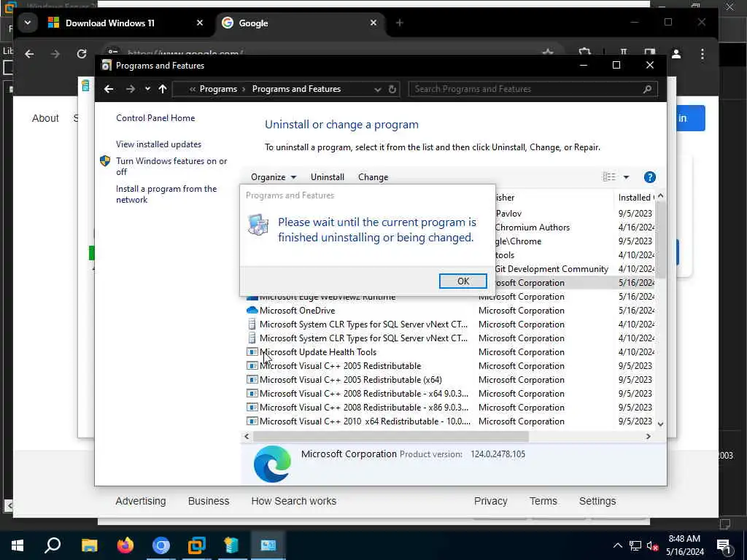Go up one level in Control Panel
Viewport: 747px width, 560px height.
[163, 89]
